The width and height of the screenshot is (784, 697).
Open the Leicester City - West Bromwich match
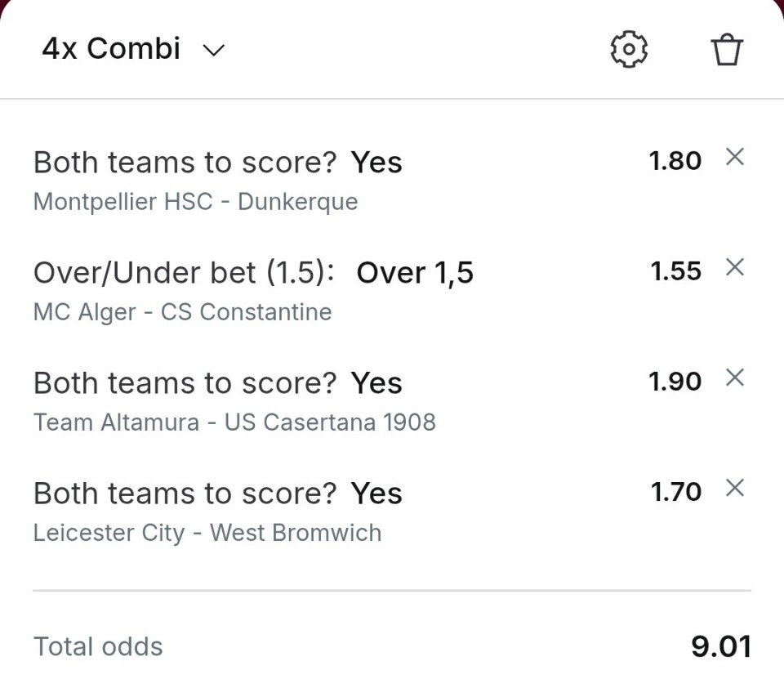point(207,533)
